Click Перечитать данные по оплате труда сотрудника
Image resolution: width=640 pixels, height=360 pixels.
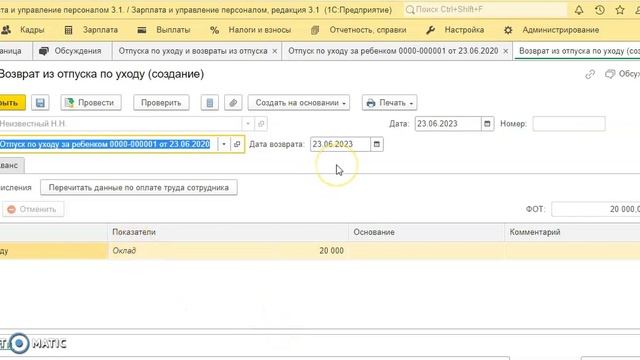coord(139,188)
